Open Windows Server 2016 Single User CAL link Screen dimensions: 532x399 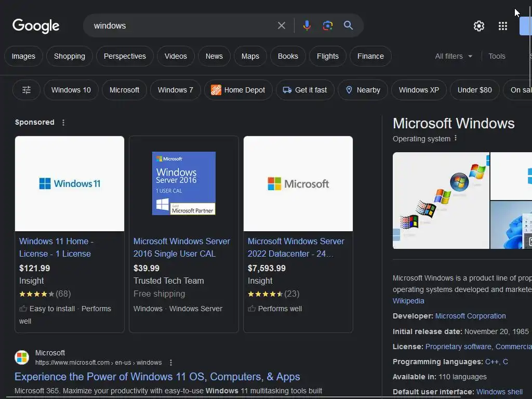click(181, 247)
